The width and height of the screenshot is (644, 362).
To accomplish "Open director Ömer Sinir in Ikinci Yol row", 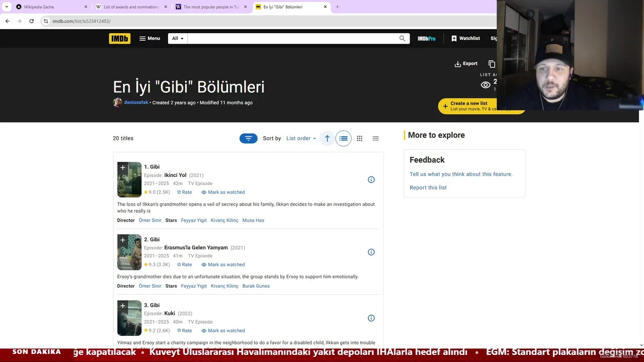I will [150, 220].
